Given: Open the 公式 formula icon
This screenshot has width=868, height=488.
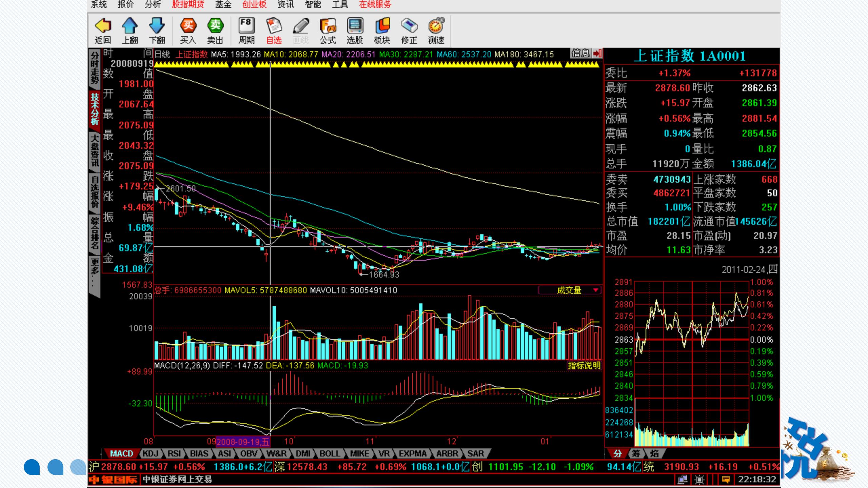Looking at the screenshot, I should point(328,30).
